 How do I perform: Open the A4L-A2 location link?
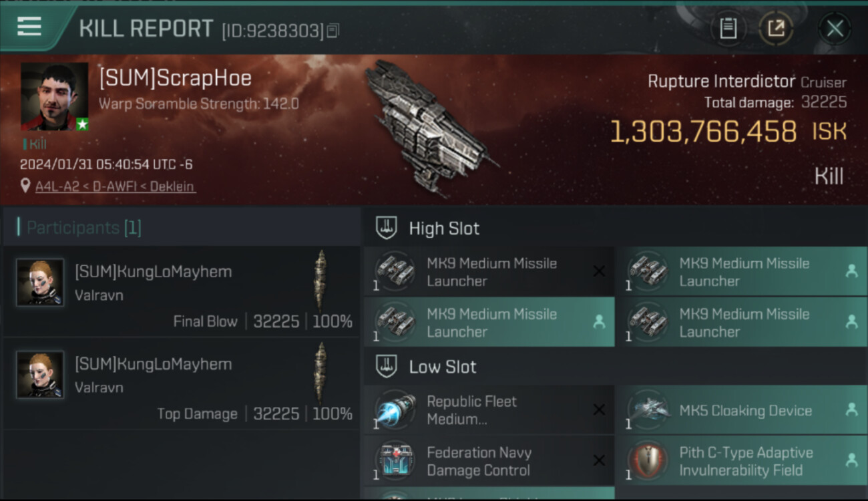click(115, 186)
